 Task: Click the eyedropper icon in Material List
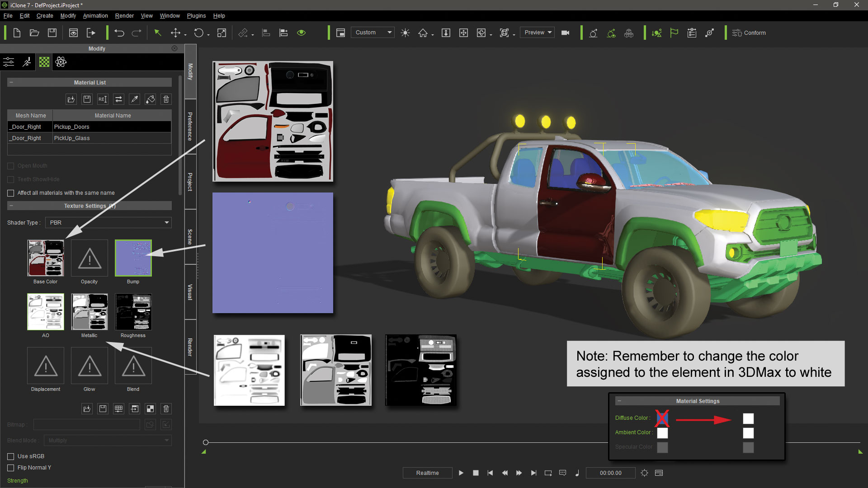134,99
